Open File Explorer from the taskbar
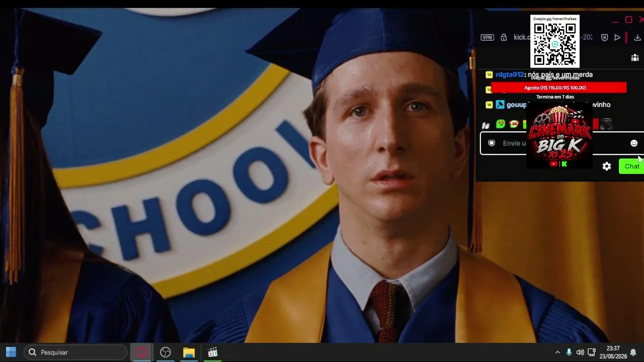 [x=189, y=352]
